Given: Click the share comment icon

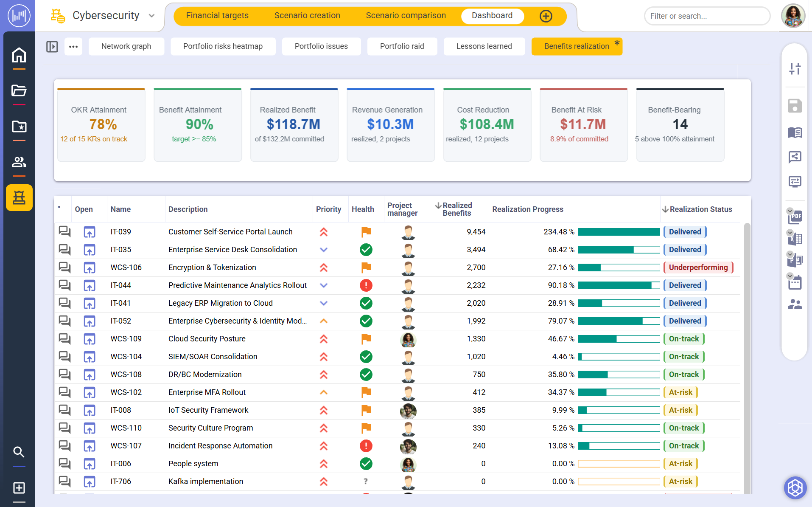Looking at the screenshot, I should (x=795, y=157).
